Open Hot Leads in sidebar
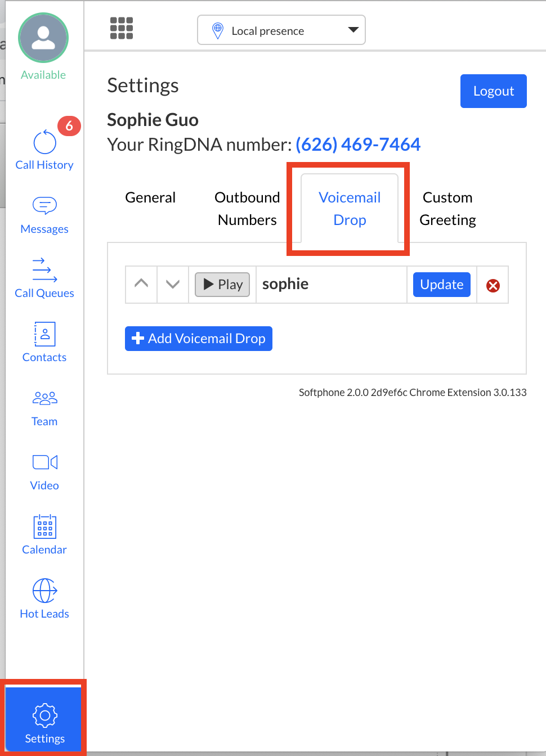The image size is (546, 756). 44,599
